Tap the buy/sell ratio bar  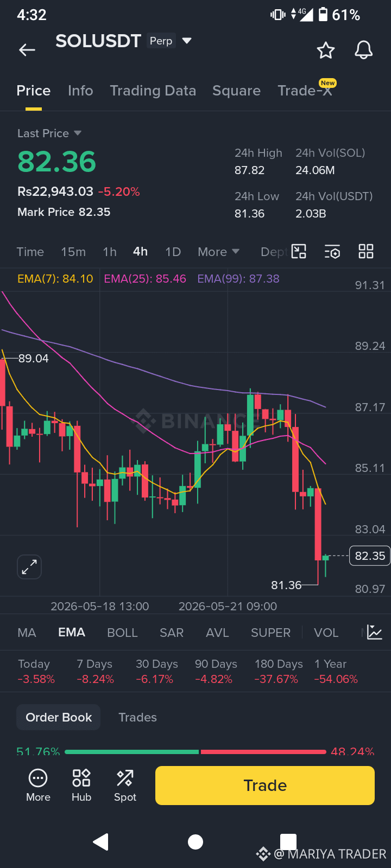[x=195, y=752]
